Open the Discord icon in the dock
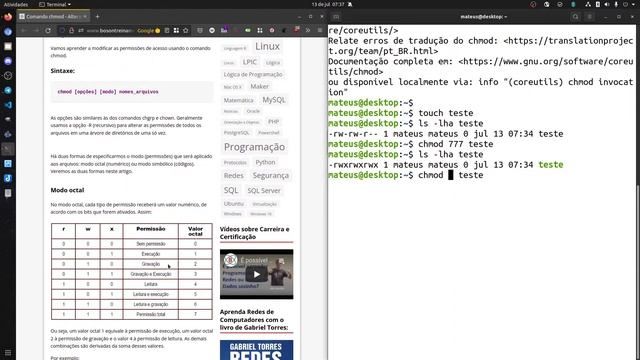Image resolution: width=640 pixels, height=360 pixels. (x=8, y=61)
